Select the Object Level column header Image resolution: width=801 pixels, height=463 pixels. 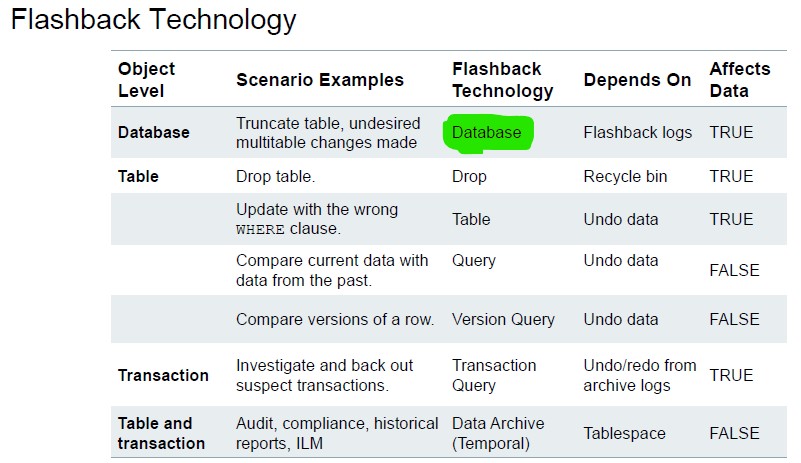point(146,79)
